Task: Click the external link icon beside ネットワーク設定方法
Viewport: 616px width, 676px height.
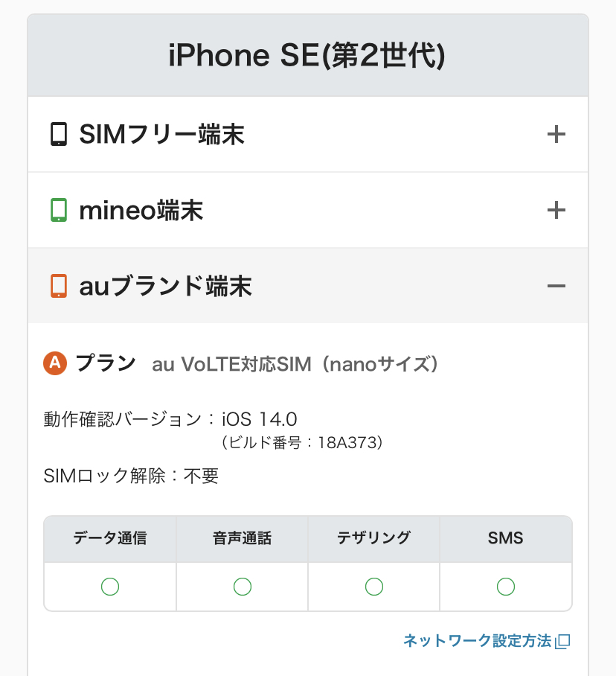Action: pyautogui.click(x=563, y=641)
